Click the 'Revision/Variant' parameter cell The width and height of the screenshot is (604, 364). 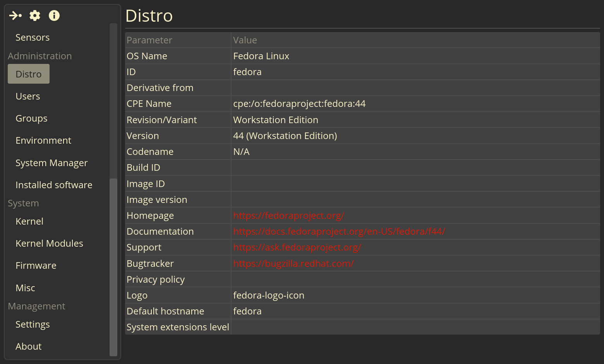click(178, 120)
